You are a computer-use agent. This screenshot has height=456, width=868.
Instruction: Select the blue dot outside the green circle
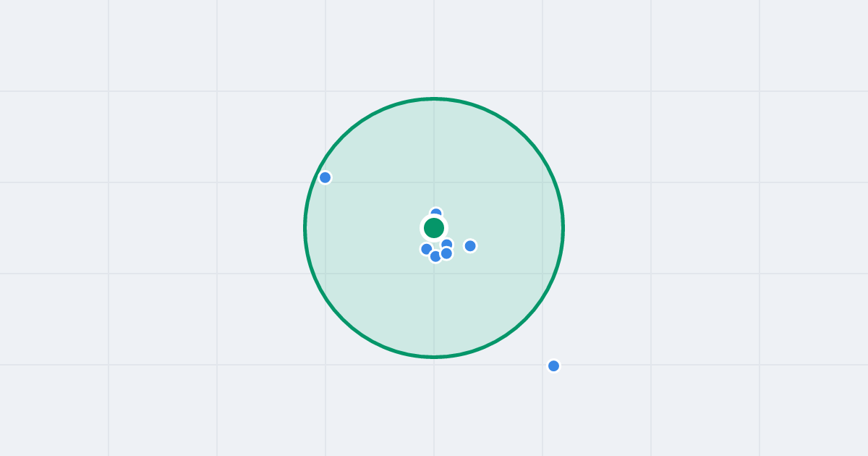[x=553, y=366]
